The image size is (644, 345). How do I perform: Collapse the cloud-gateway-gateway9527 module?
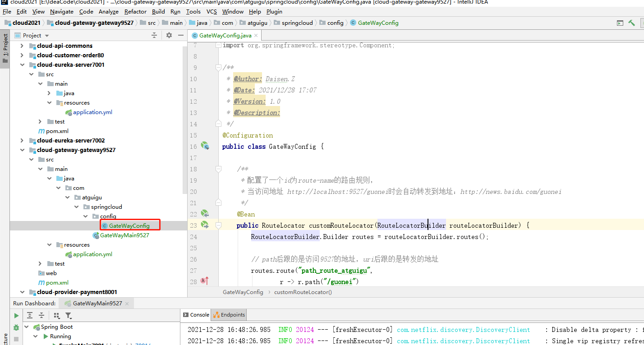(x=22, y=150)
